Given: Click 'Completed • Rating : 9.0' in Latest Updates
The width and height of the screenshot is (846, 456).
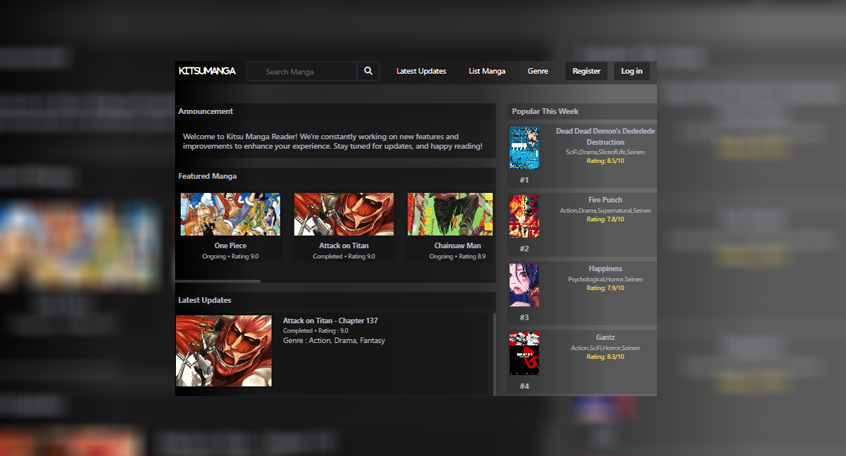Looking at the screenshot, I should (316, 331).
